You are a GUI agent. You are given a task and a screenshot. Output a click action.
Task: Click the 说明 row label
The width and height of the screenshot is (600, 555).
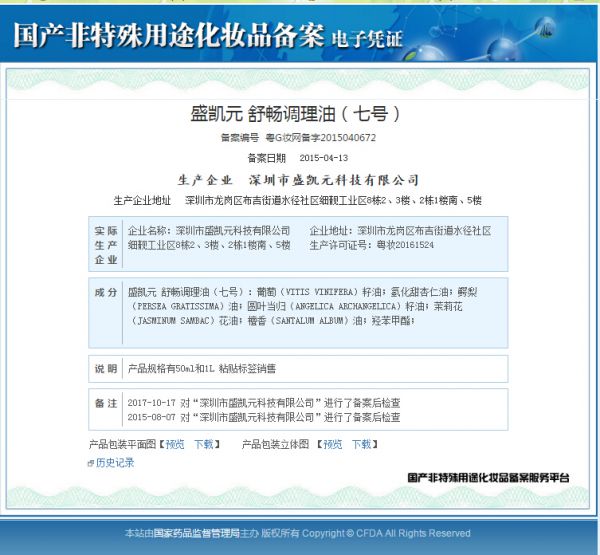(106, 369)
